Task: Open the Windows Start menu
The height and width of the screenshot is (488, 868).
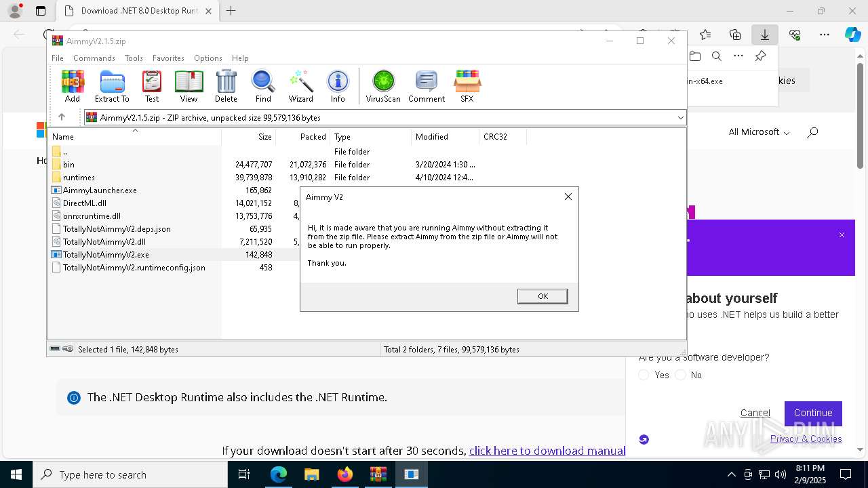Action: (16, 474)
